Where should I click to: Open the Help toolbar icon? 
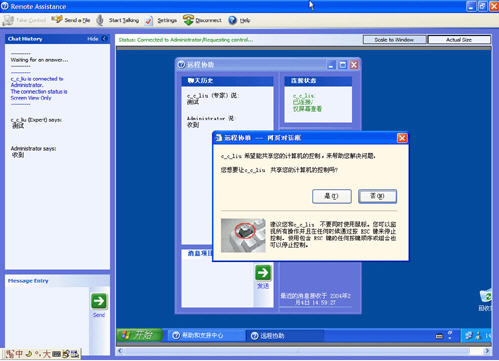(x=232, y=20)
